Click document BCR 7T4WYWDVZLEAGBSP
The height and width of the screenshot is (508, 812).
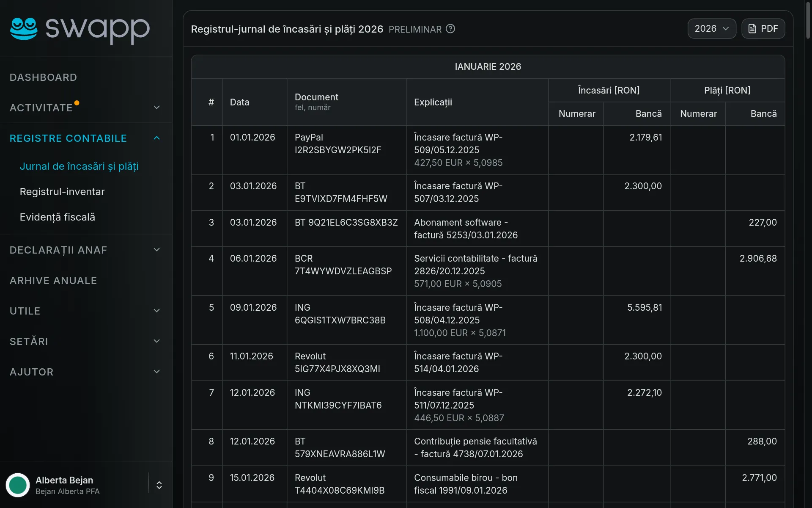(343, 265)
